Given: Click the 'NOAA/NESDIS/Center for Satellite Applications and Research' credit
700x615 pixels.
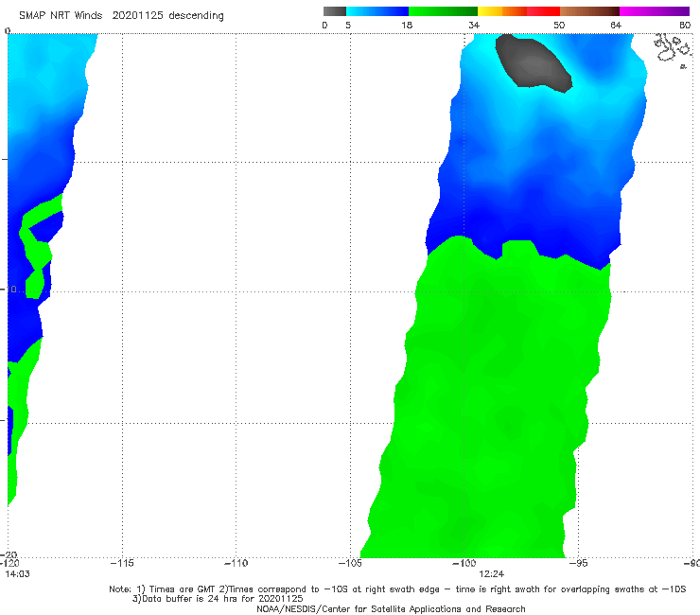Looking at the screenshot, I should [x=391, y=608].
